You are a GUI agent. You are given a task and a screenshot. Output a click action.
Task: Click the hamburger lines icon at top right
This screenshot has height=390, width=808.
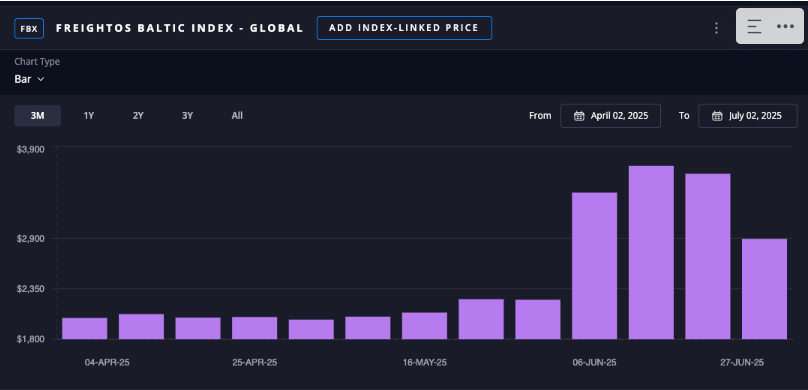point(754,26)
